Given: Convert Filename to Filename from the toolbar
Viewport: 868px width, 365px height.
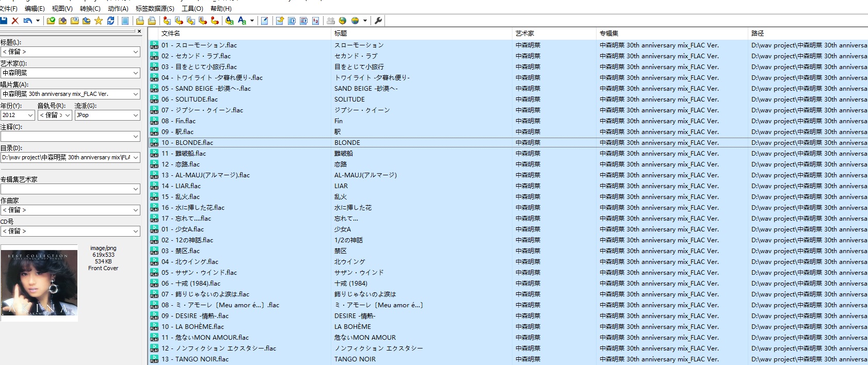Looking at the screenshot, I should click(190, 21).
